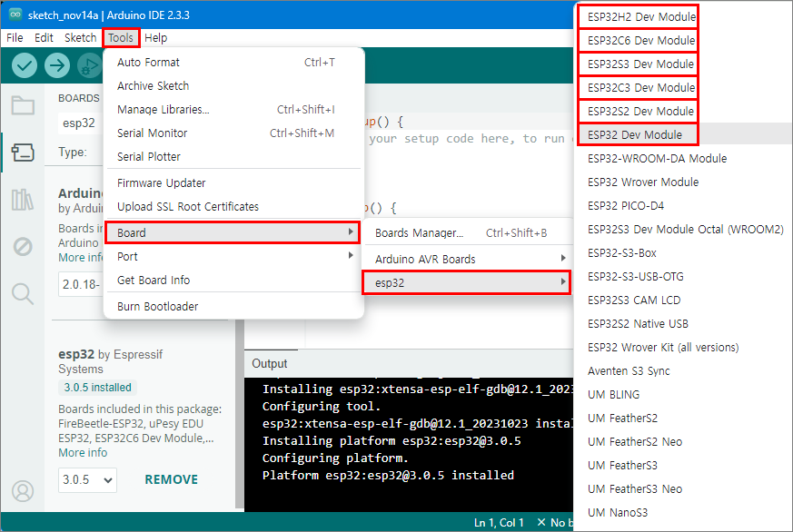Image resolution: width=793 pixels, height=532 pixels.
Task: Open the Library Manager sidebar icon
Action: (23, 200)
